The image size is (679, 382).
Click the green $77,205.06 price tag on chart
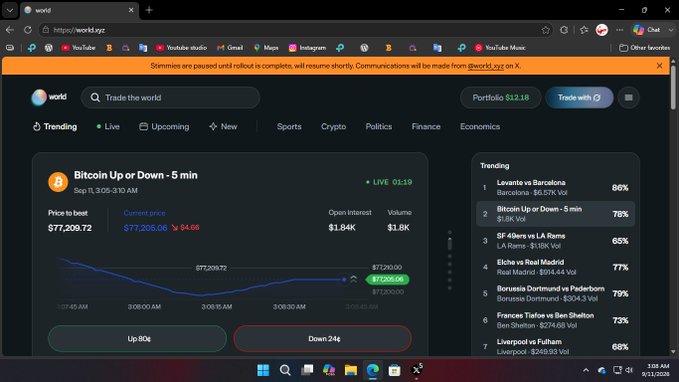point(388,279)
